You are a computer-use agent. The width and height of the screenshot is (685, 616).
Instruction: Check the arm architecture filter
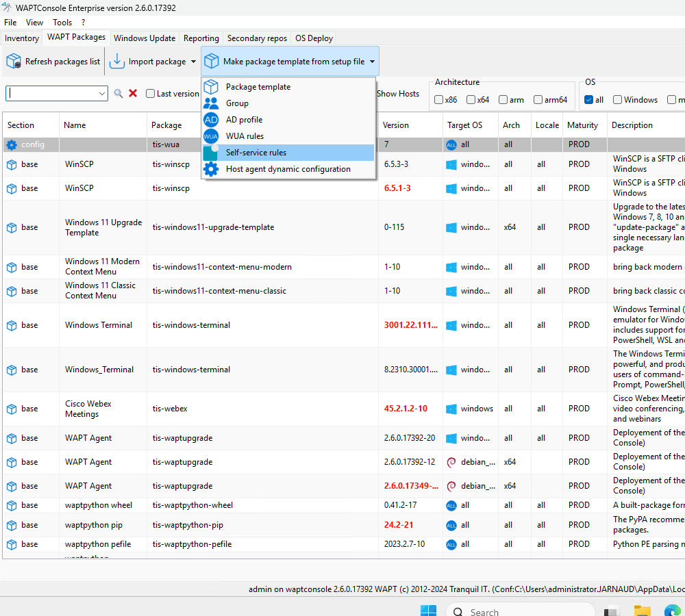pos(503,100)
